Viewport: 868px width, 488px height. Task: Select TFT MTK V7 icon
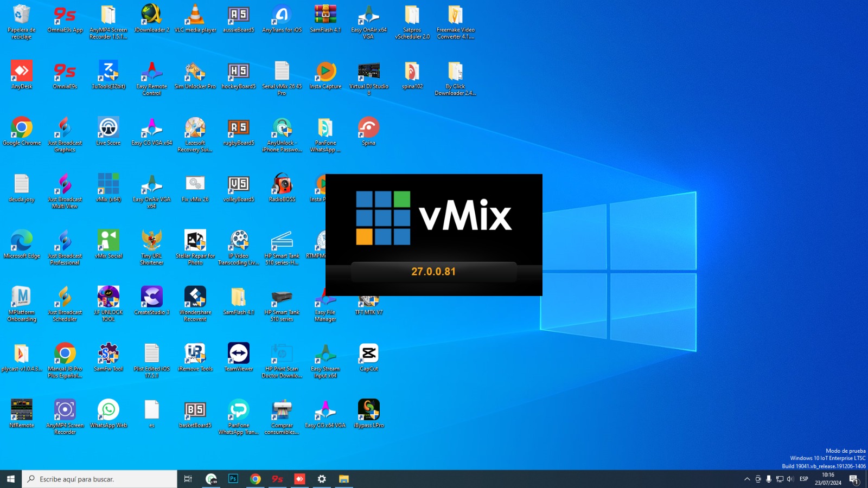(x=369, y=304)
